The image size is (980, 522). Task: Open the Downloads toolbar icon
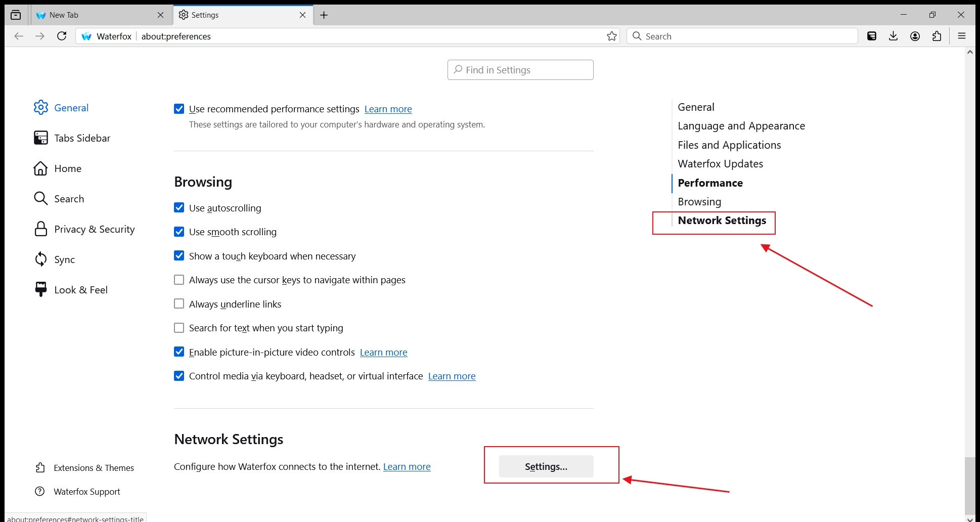(x=894, y=36)
